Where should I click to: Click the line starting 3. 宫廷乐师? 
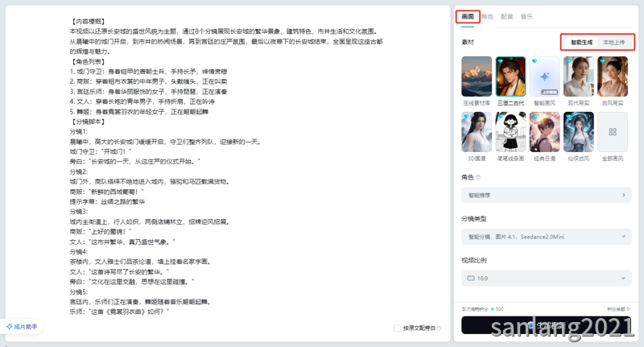tap(148, 92)
